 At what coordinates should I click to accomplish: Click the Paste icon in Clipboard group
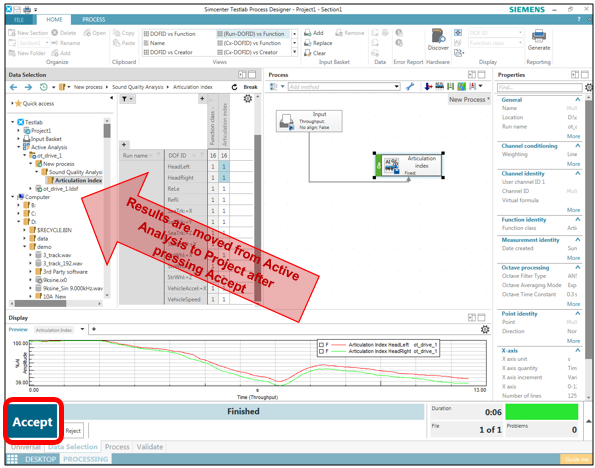(116, 43)
